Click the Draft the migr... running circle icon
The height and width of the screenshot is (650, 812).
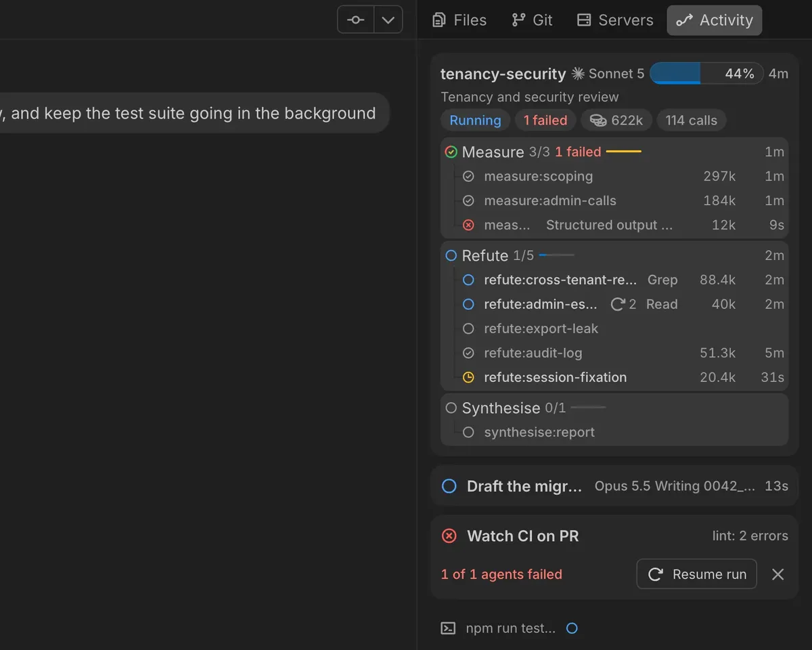click(449, 486)
